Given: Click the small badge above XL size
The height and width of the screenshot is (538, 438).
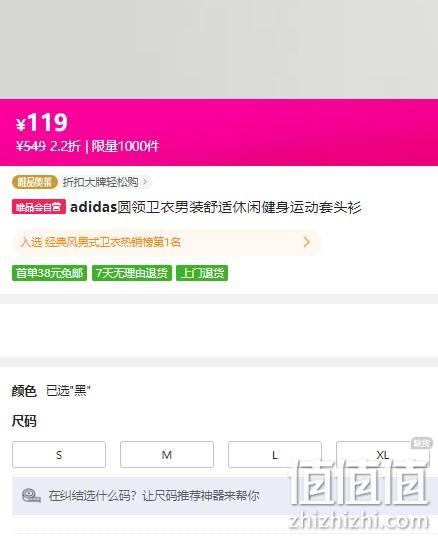Looking at the screenshot, I should [421, 443].
